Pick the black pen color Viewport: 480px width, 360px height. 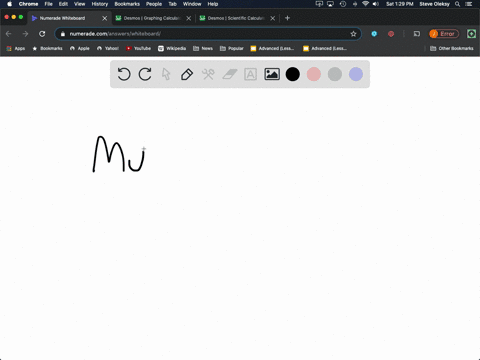click(x=293, y=74)
